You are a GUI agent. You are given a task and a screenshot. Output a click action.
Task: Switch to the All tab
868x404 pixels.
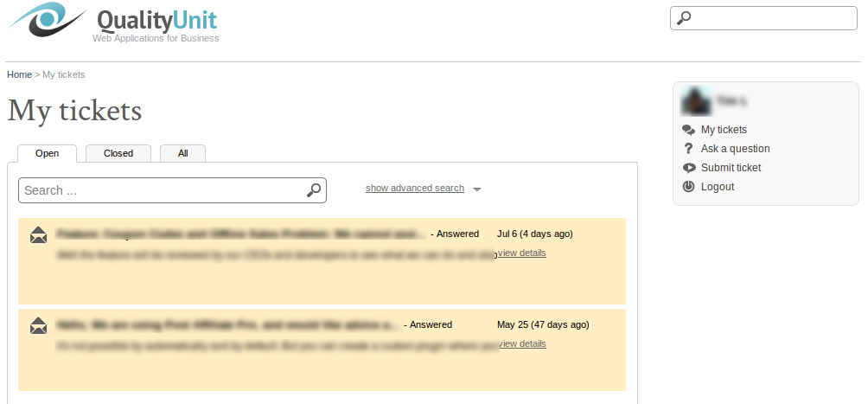pos(182,153)
